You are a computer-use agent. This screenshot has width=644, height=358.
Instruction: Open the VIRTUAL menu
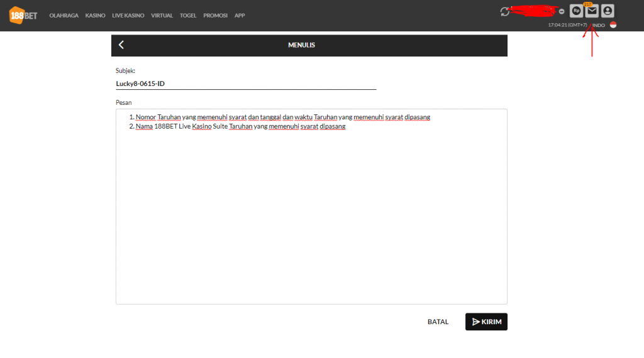(162, 16)
